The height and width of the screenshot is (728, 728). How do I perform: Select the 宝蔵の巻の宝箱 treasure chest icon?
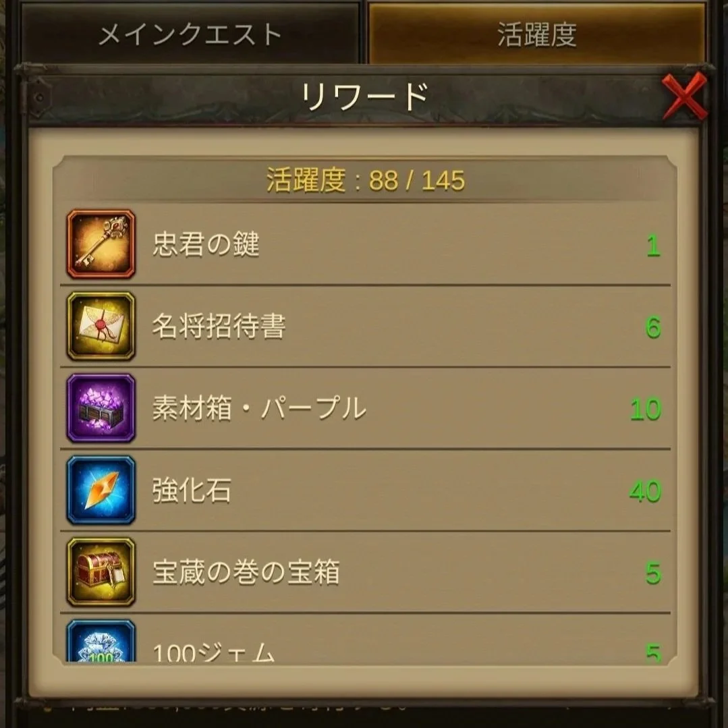[101, 572]
